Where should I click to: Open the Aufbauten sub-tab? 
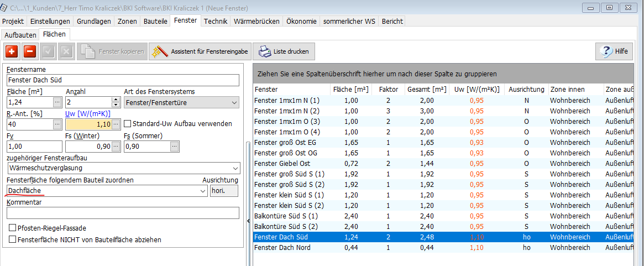[x=20, y=34]
